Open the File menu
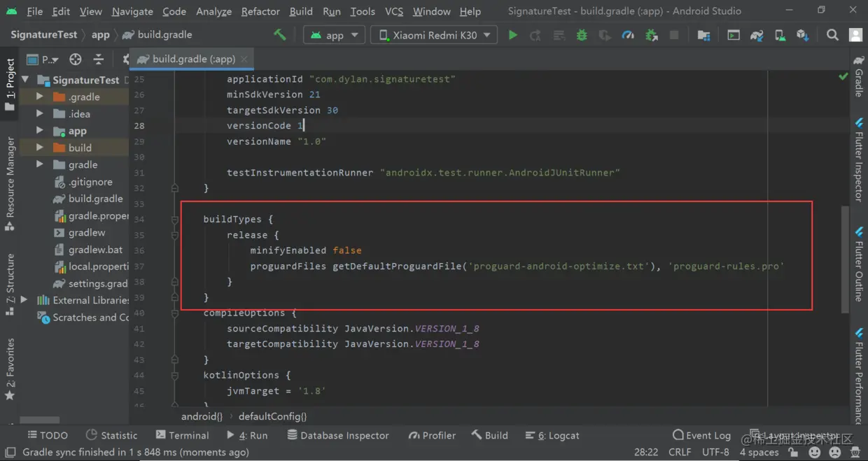The height and width of the screenshot is (461, 868). [x=34, y=11]
